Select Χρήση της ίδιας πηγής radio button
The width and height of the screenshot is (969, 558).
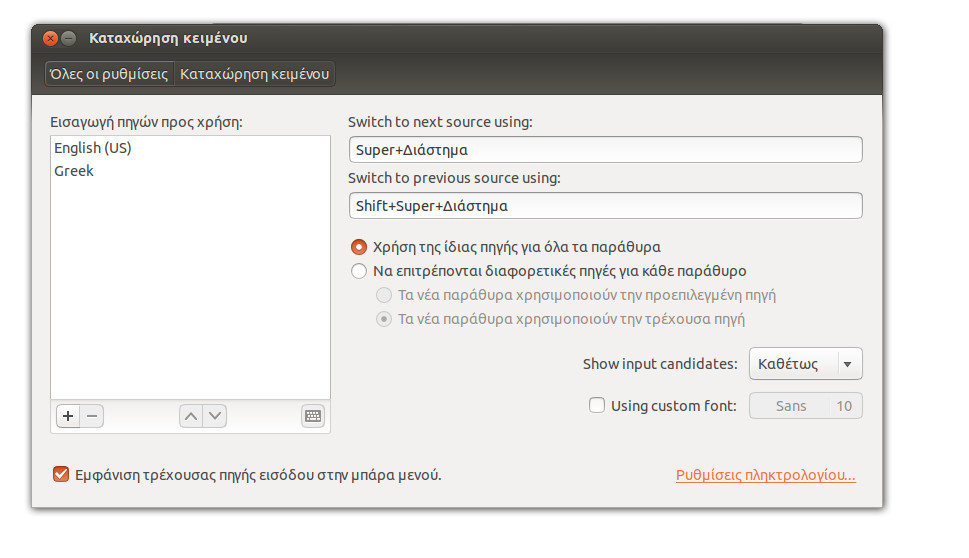click(x=359, y=247)
